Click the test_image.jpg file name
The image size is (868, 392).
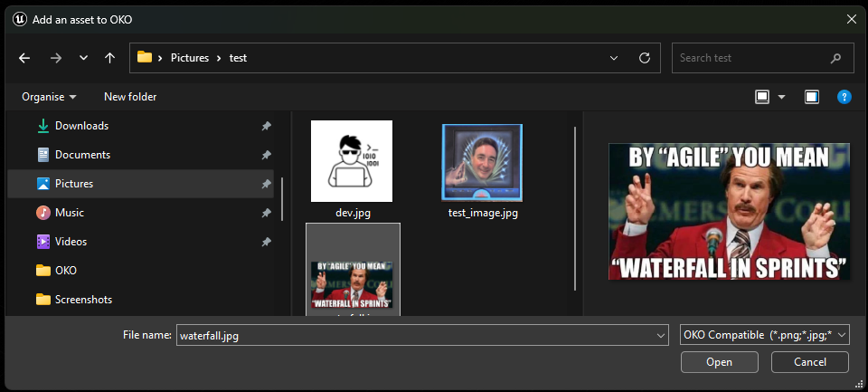[483, 213]
